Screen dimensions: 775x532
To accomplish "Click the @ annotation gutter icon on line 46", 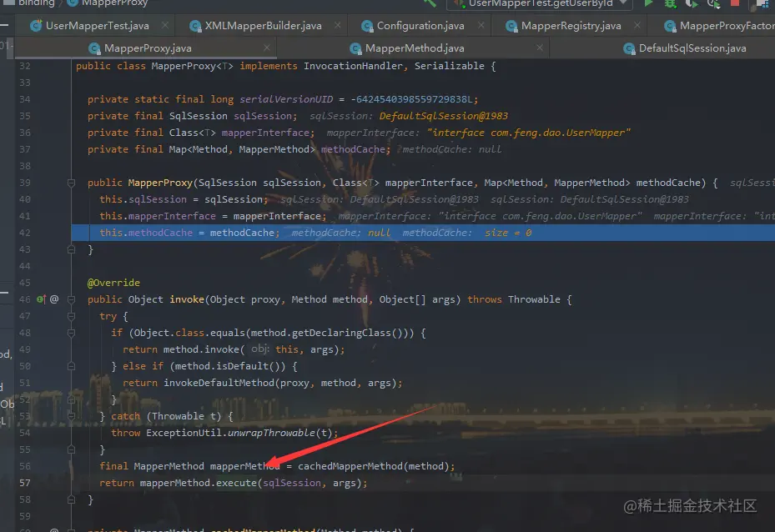I will (54, 299).
